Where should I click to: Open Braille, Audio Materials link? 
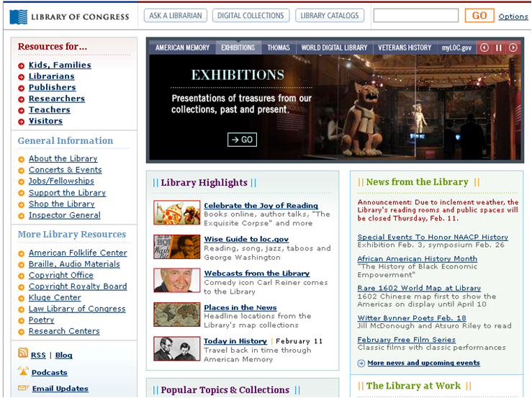[x=74, y=264]
